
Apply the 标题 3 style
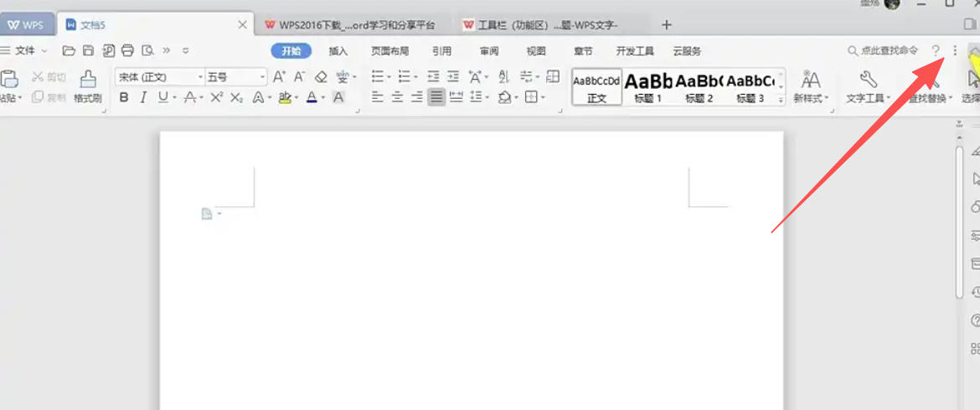tap(750, 87)
